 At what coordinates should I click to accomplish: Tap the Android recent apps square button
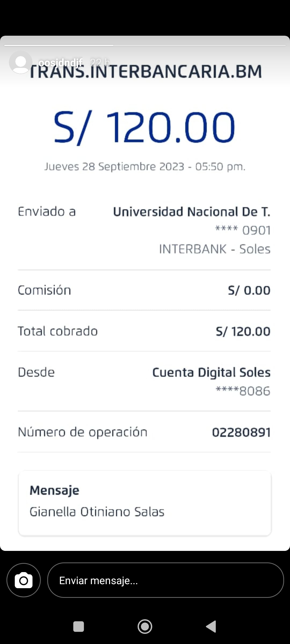coord(78,627)
